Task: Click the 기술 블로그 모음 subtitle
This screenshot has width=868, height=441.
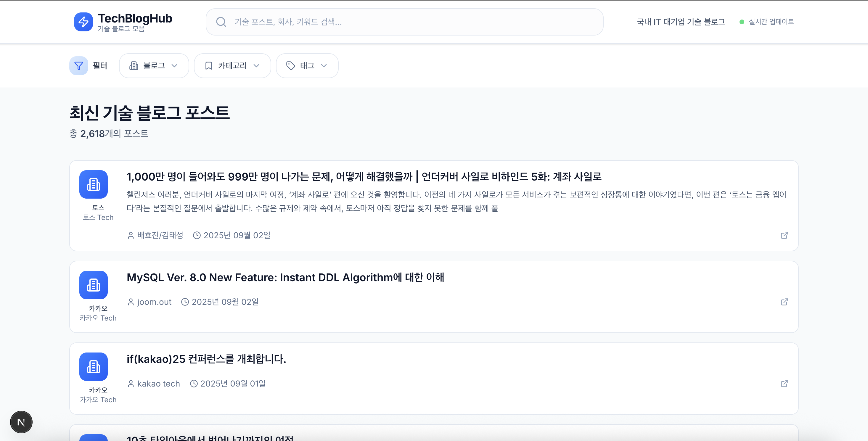Action: pyautogui.click(x=121, y=29)
